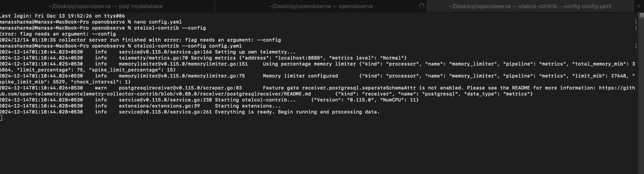This screenshot has width=644, height=174.
Task: Click the "Error: flag needs an argument" line
Action: point(58,34)
